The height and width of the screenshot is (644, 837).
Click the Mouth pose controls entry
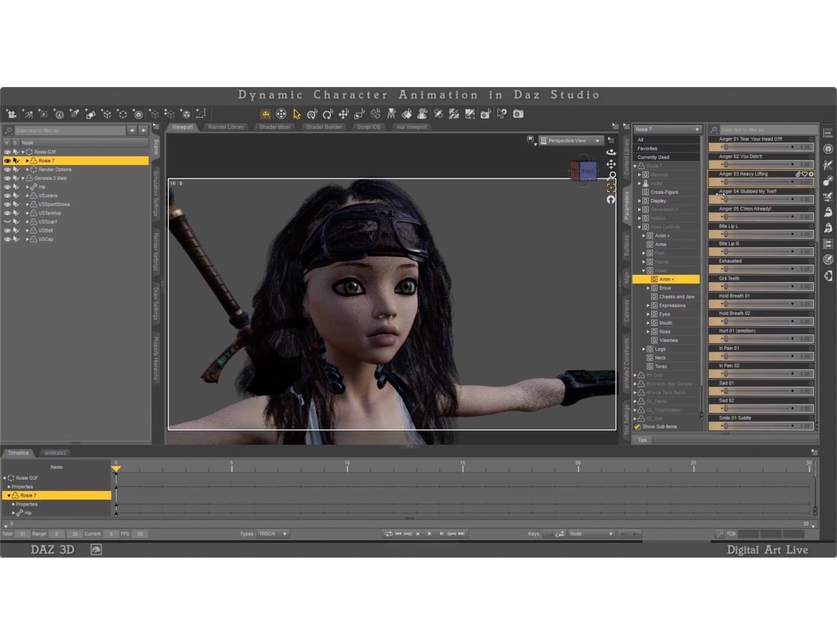coord(666,323)
